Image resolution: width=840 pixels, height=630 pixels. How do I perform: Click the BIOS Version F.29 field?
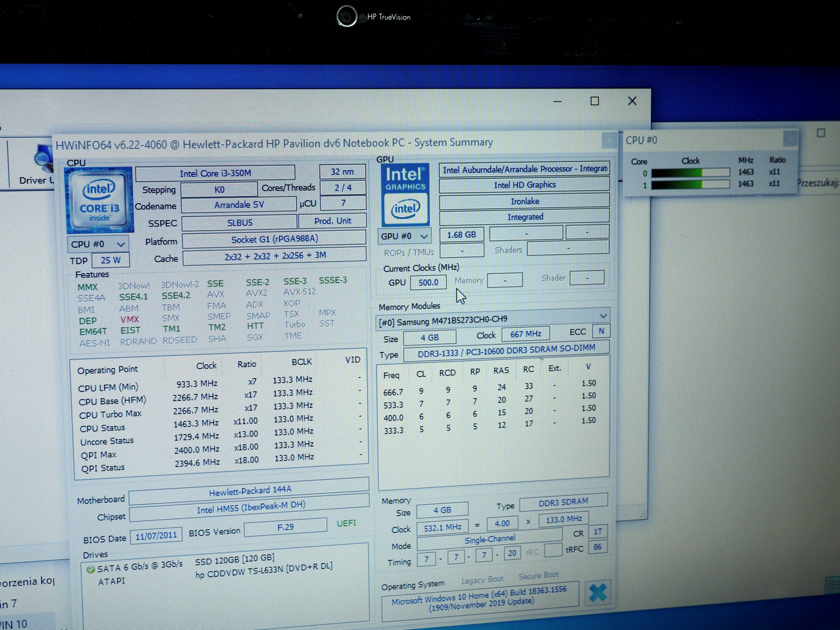click(x=285, y=528)
